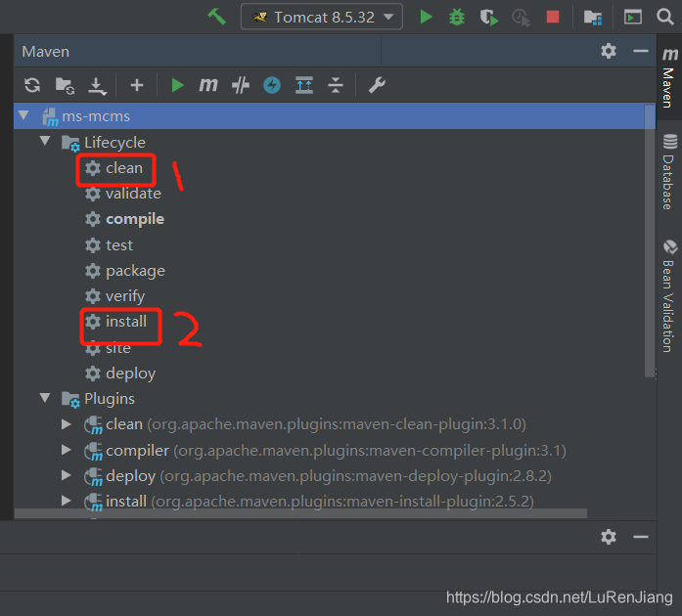
Task: Select the Lifecycle folder
Action: 103,143
